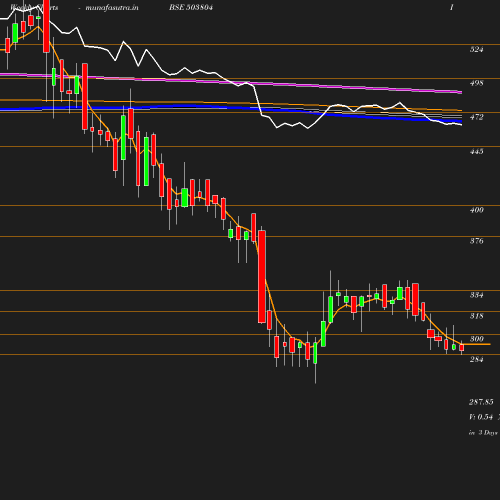Screen dimensions: 500x500
Task: Select the 300 price axis label
Action: [476, 339]
